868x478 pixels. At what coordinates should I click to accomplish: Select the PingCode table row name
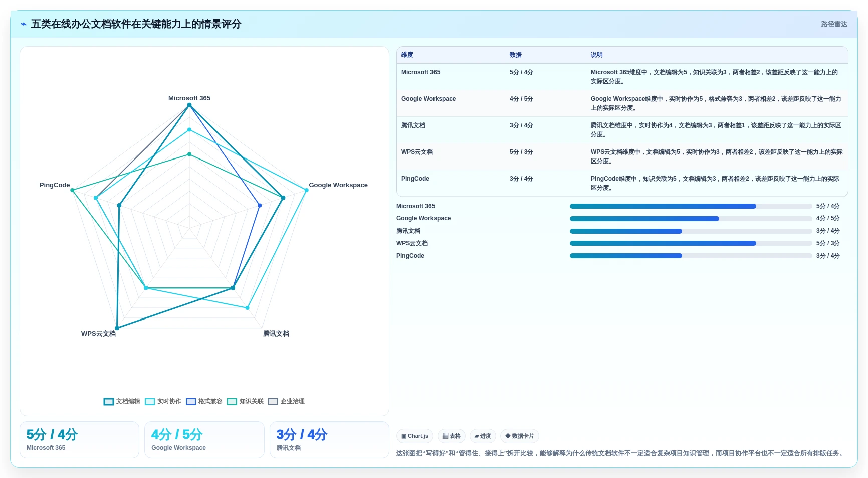coord(415,179)
